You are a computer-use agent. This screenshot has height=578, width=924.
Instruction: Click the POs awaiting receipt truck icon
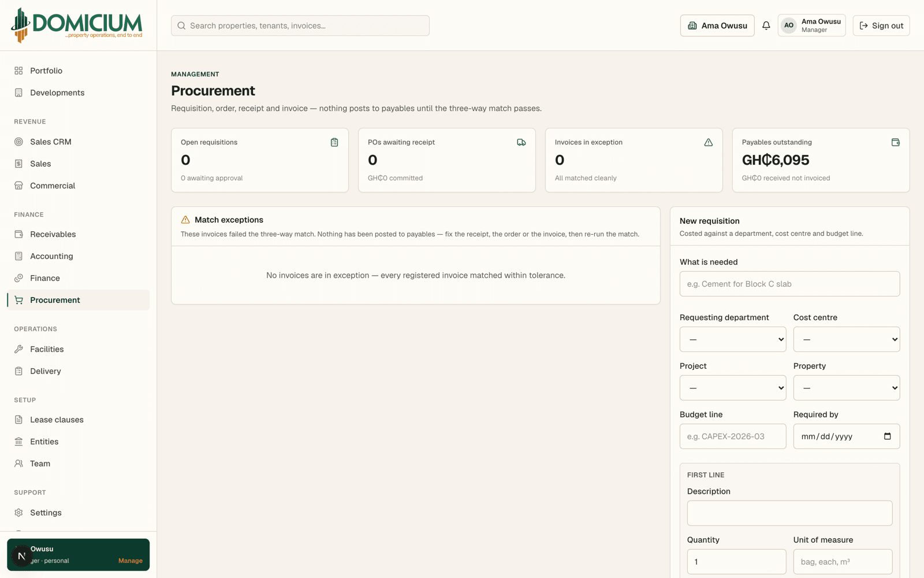[521, 142]
